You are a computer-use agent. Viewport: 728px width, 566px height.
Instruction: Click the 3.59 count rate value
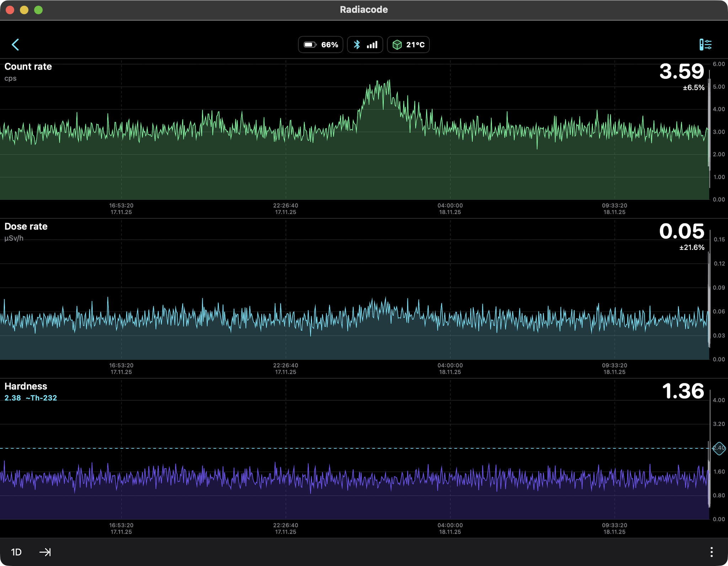click(x=681, y=71)
